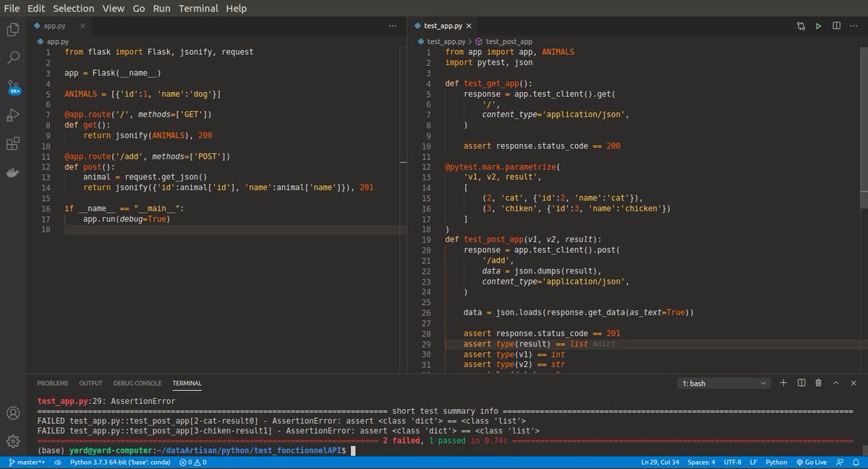Image resolution: width=868 pixels, height=469 pixels.
Task: Click 'test_app.py:29: AssertionError' in terminal
Action: click(106, 400)
